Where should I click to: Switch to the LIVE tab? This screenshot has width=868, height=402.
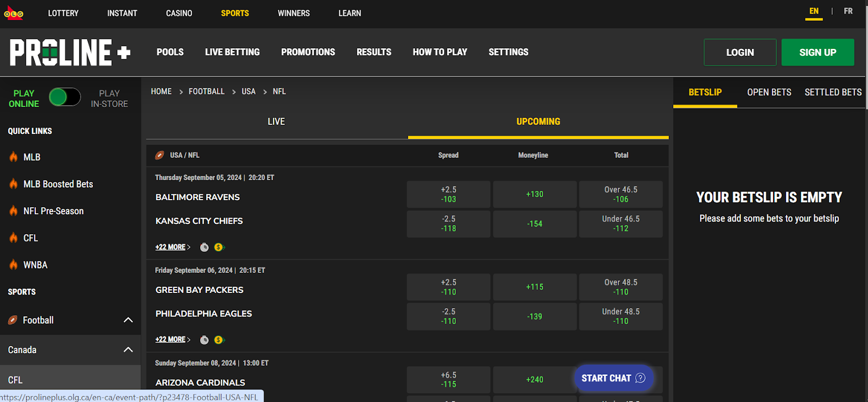[277, 122]
